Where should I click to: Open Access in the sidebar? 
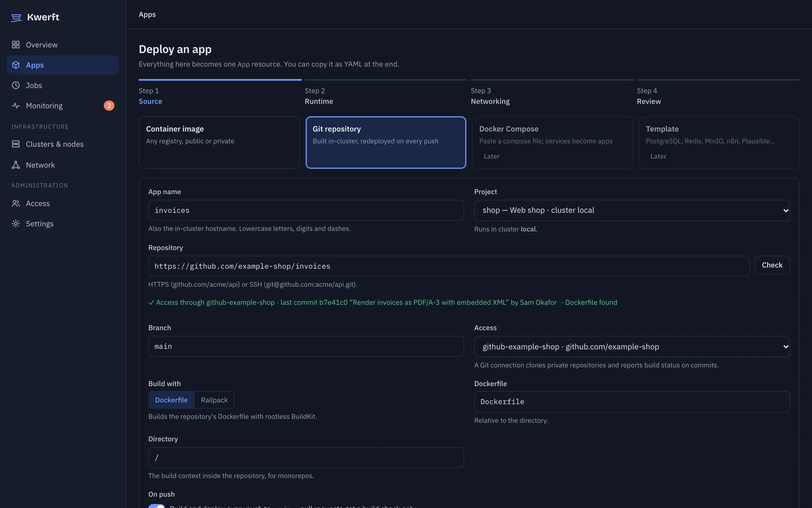coord(63,203)
